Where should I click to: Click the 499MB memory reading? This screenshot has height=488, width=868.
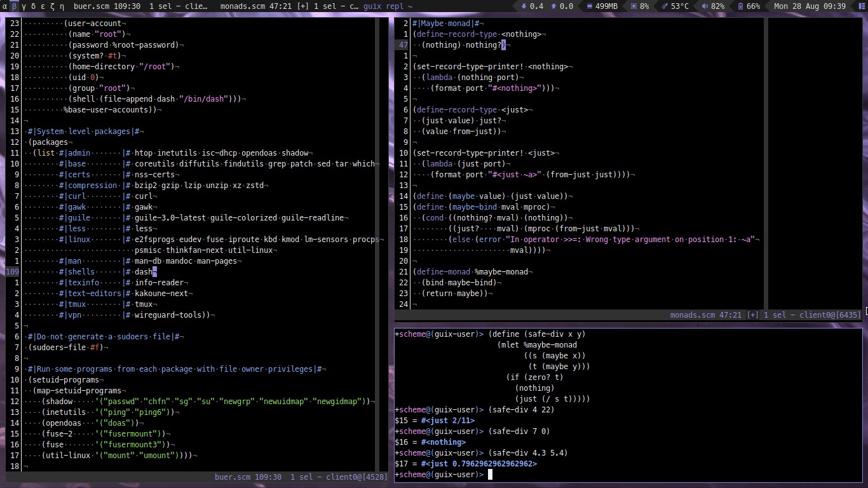[x=607, y=6]
